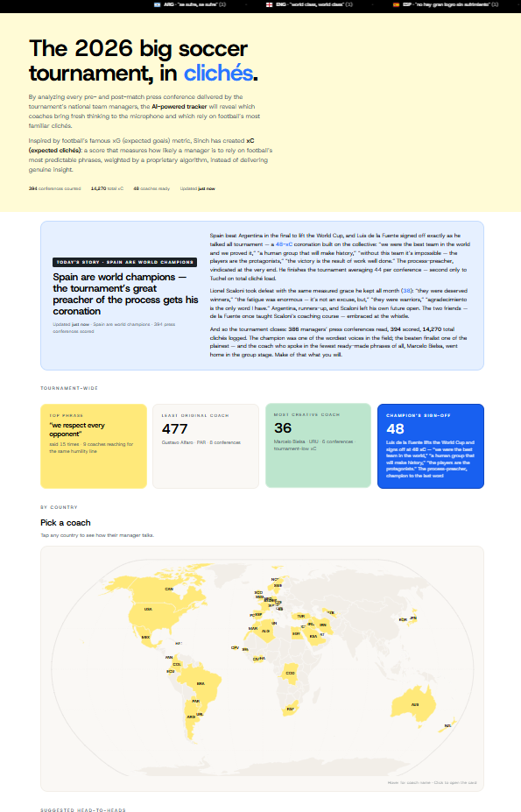Click the Argentina flag icon in ticker

pos(157,4)
